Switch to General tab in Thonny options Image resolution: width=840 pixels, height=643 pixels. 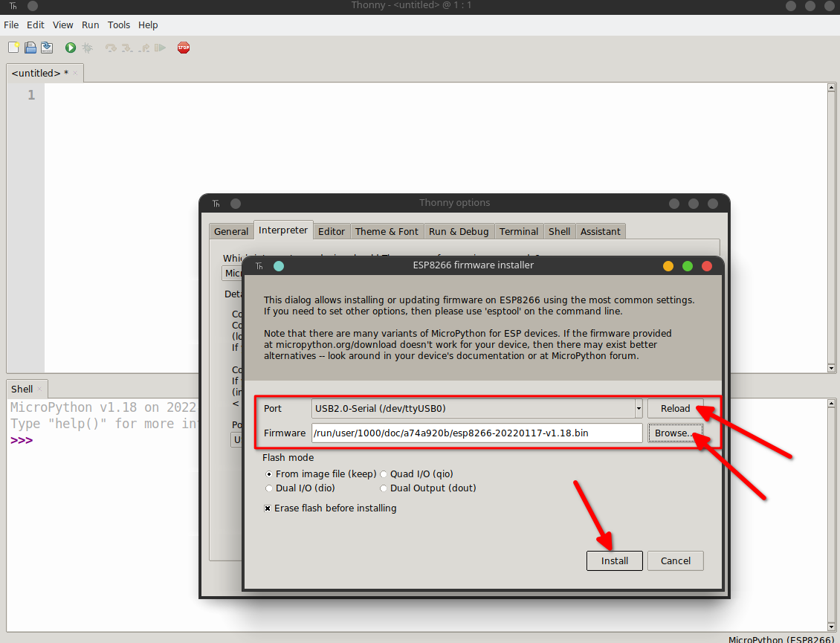pyautogui.click(x=231, y=231)
